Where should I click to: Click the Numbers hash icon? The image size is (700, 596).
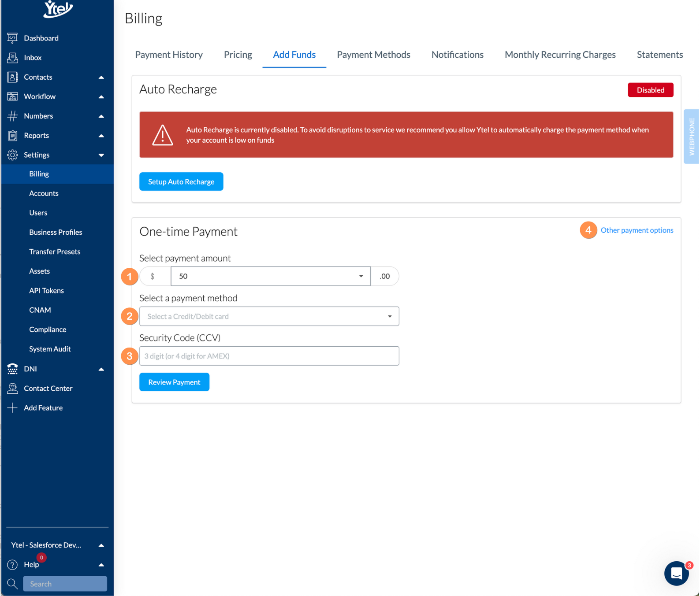tap(12, 116)
